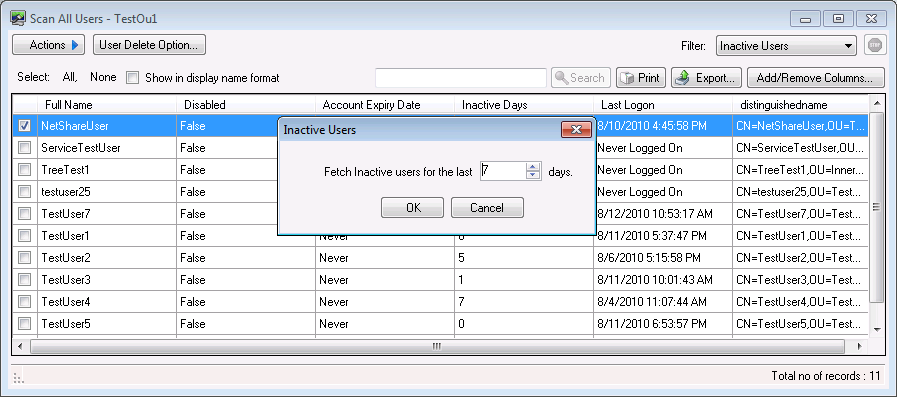Minimize the Scan All Users window
Image resolution: width=897 pixels, height=397 pixels.
[805, 19]
